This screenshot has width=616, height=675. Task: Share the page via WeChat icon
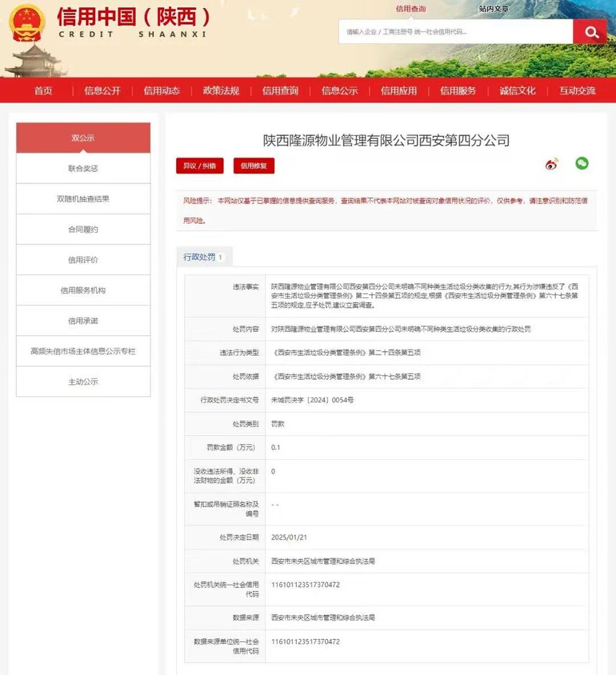(582, 163)
